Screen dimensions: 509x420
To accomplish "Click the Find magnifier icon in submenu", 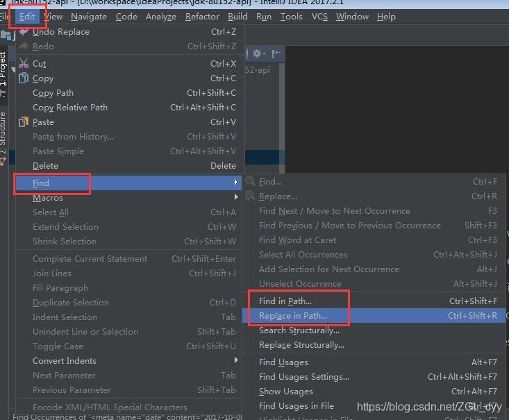I will click(x=249, y=181).
